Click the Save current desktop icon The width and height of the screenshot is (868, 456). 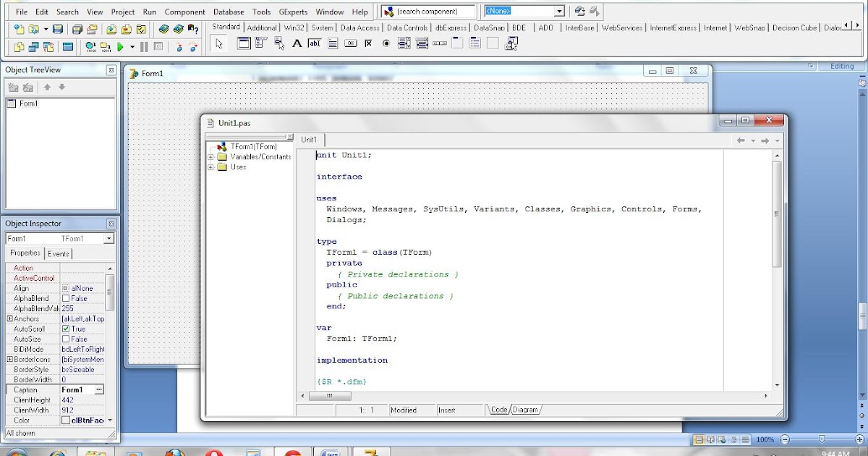pos(579,12)
